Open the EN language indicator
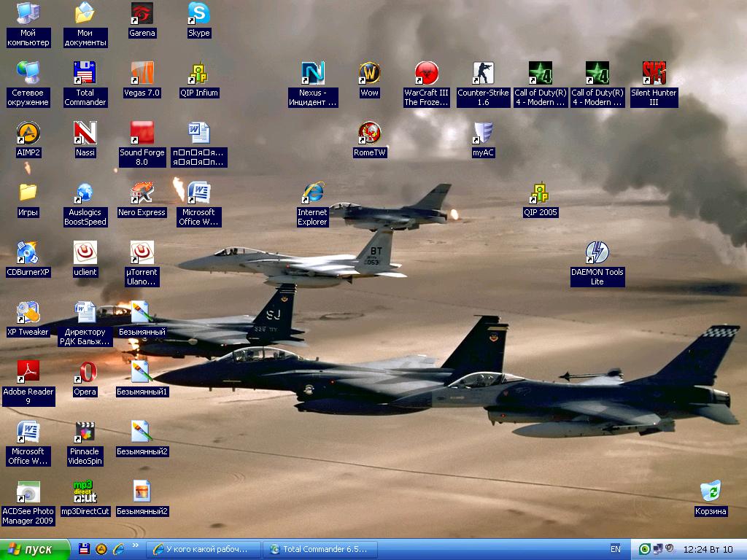The height and width of the screenshot is (560, 747). pyautogui.click(x=615, y=549)
